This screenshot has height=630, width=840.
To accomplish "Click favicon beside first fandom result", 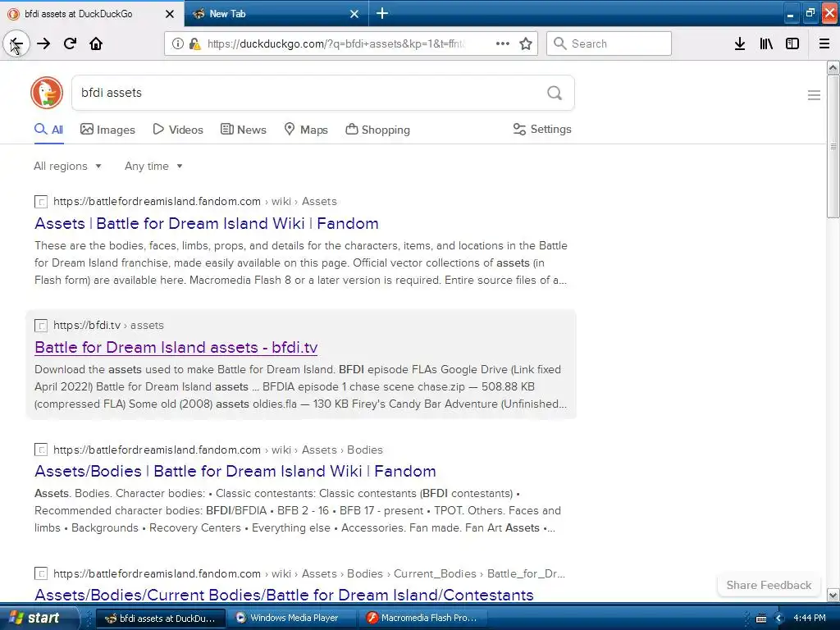I will click(x=41, y=202).
